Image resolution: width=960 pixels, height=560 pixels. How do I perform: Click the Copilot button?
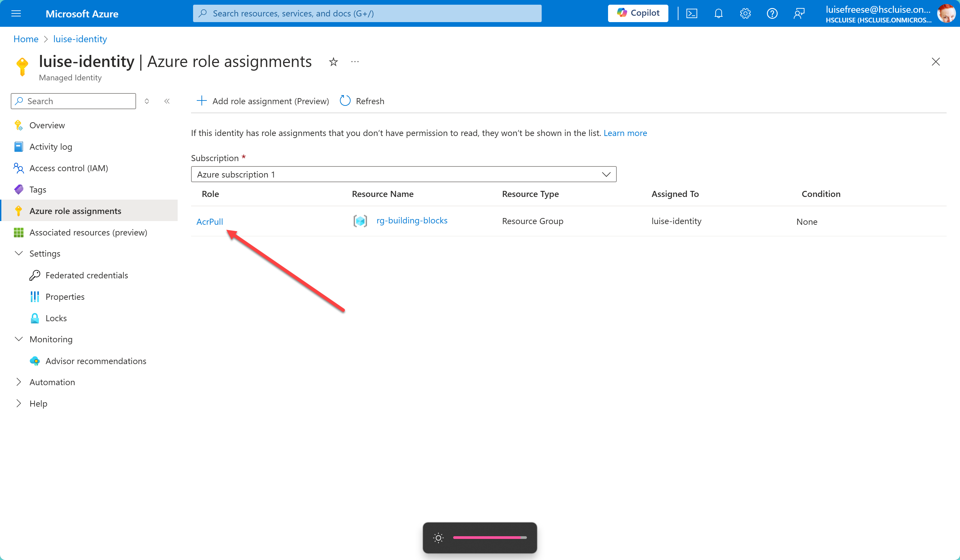[638, 13]
